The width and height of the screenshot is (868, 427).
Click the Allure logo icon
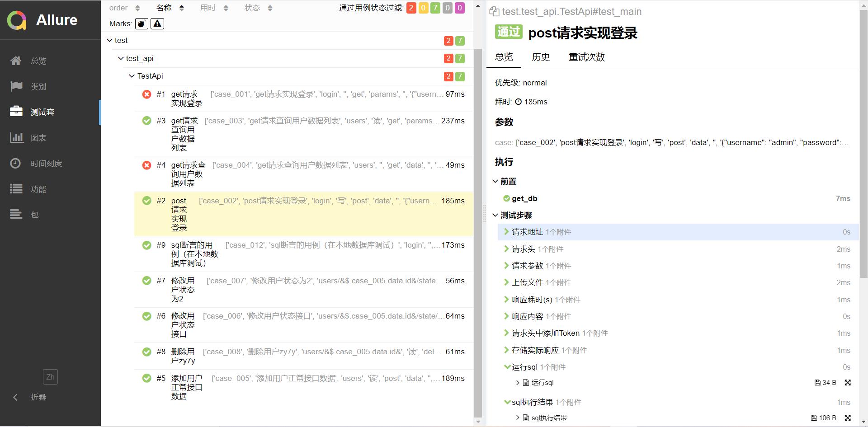(17, 20)
